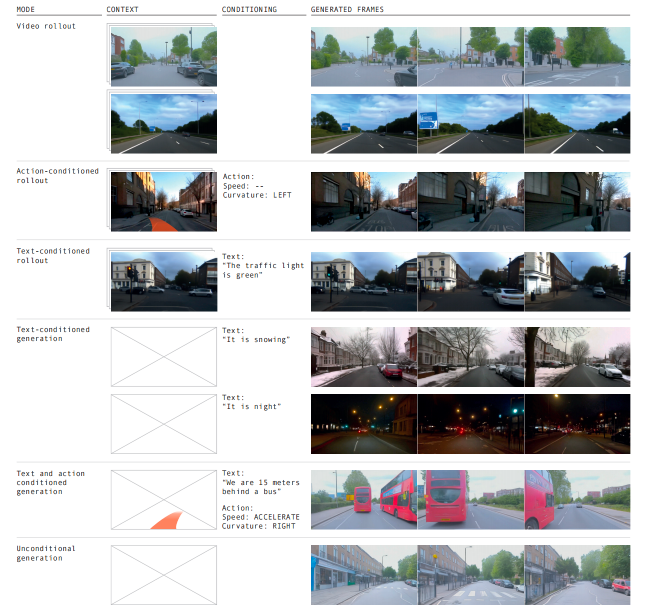This screenshot has height=611, width=647.
Task: Click the placeholder containing the orange right-curve shape
Action: point(164,500)
